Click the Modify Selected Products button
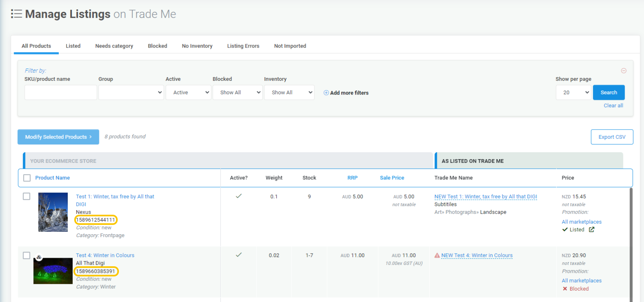This screenshot has height=302, width=644. pyautogui.click(x=58, y=137)
